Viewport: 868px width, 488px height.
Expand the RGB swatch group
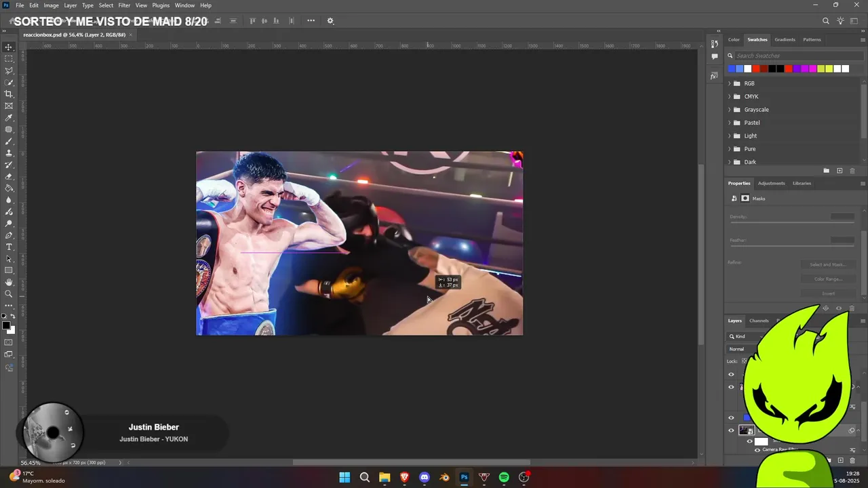730,83
